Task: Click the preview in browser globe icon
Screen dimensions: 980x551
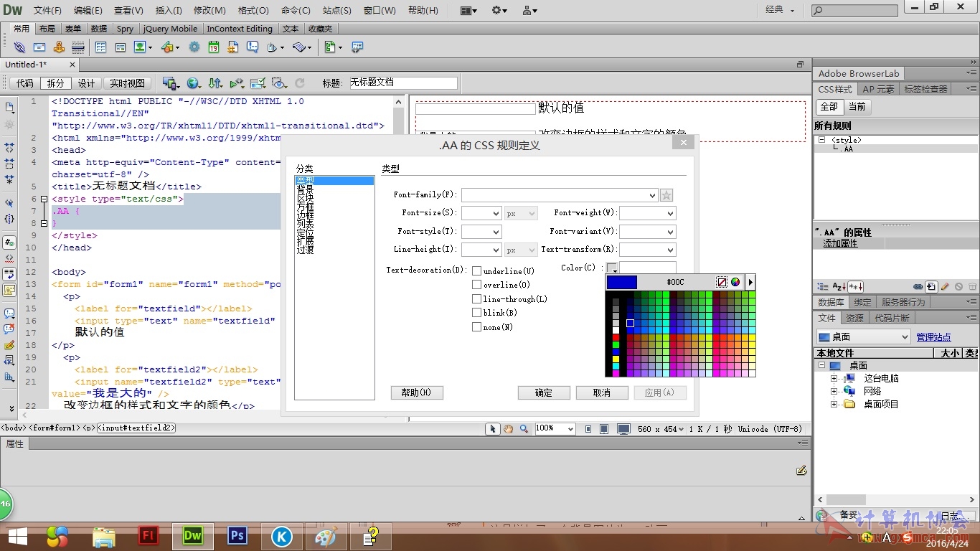Action: (192, 83)
